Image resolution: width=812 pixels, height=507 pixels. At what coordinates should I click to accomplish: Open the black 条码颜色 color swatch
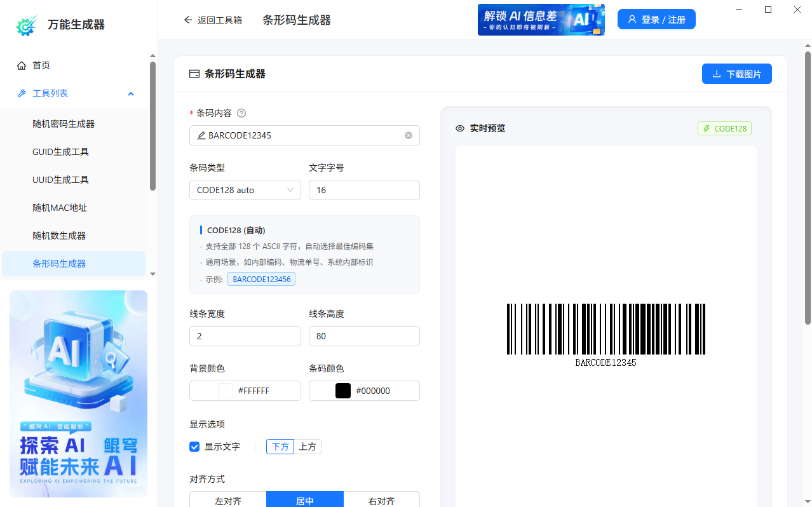tap(343, 390)
